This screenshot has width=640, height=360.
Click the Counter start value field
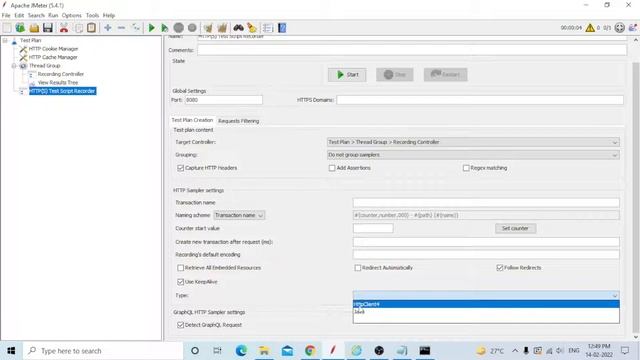373,228
